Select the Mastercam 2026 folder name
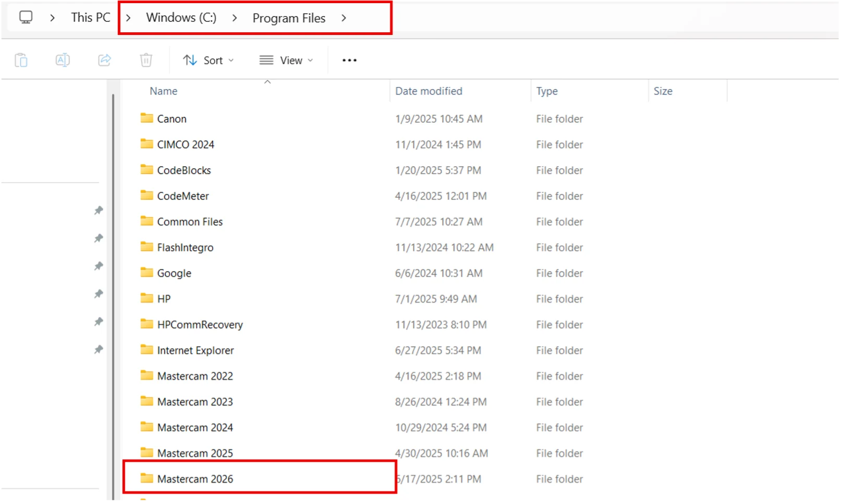The height and width of the screenshot is (504, 841). point(195,479)
